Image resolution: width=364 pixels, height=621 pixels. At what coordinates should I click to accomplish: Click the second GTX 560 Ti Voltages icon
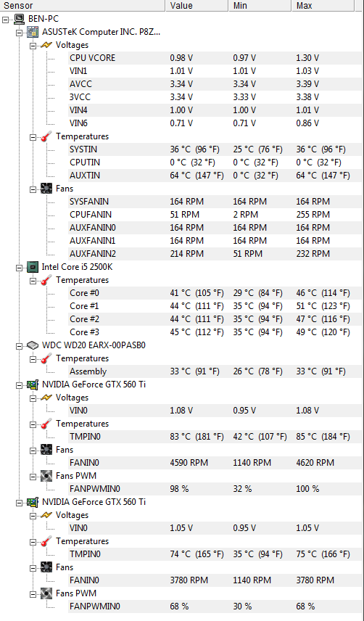[46, 515]
